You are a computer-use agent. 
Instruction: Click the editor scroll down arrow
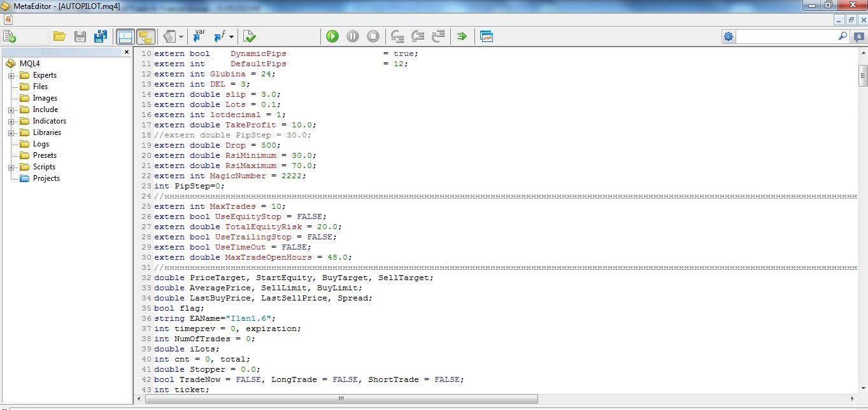click(863, 387)
